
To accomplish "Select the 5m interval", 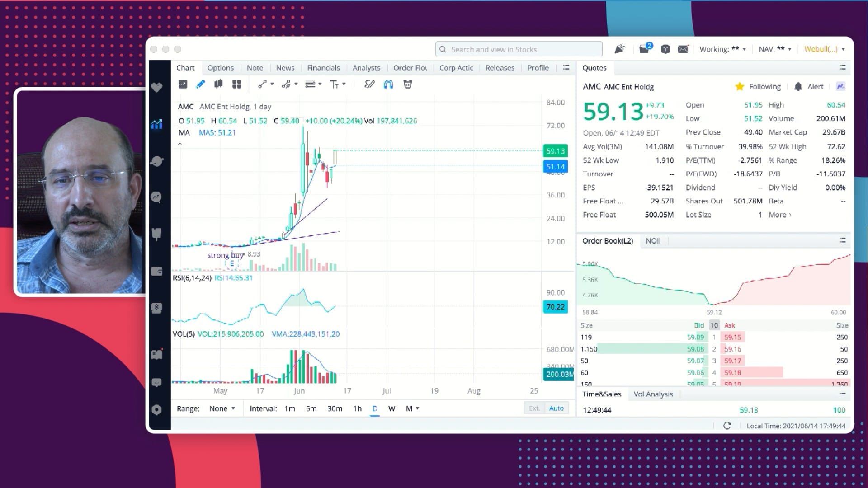I will (x=311, y=408).
